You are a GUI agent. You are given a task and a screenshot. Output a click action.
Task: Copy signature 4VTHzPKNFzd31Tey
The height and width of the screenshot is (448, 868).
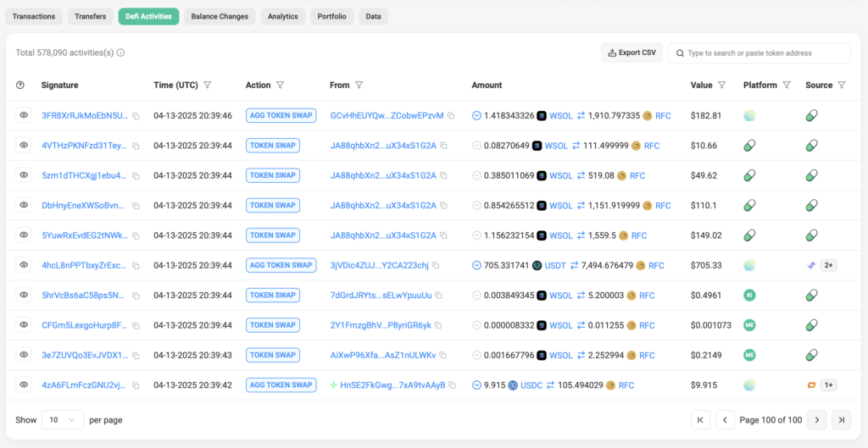136,146
